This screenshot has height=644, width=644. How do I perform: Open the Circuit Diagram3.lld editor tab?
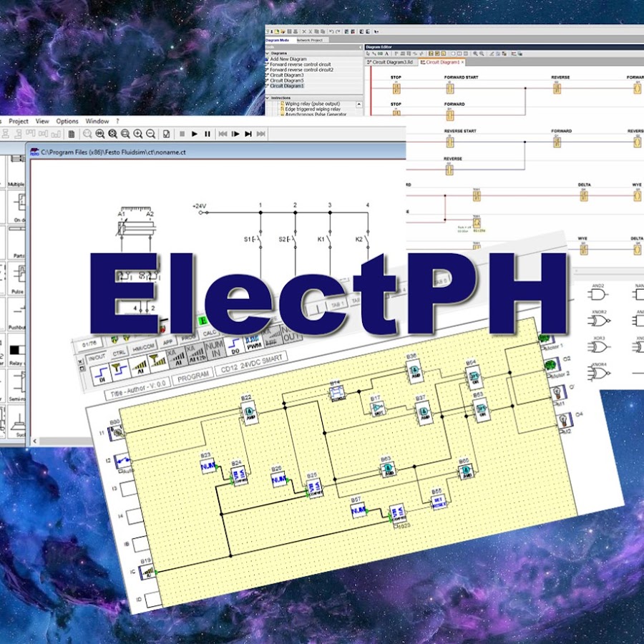pyautogui.click(x=390, y=62)
